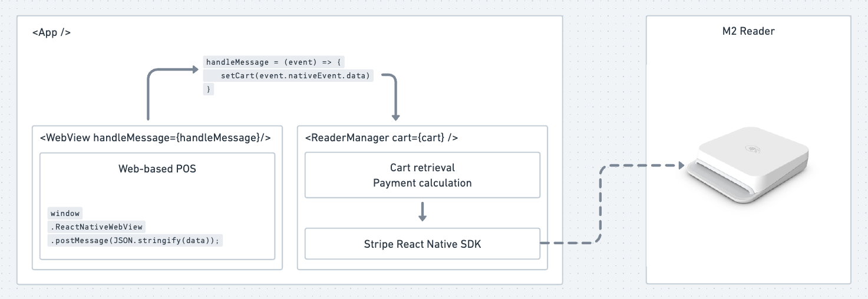The width and height of the screenshot is (868, 299).
Task: Click the Web-based POS title
Action: [x=157, y=169]
